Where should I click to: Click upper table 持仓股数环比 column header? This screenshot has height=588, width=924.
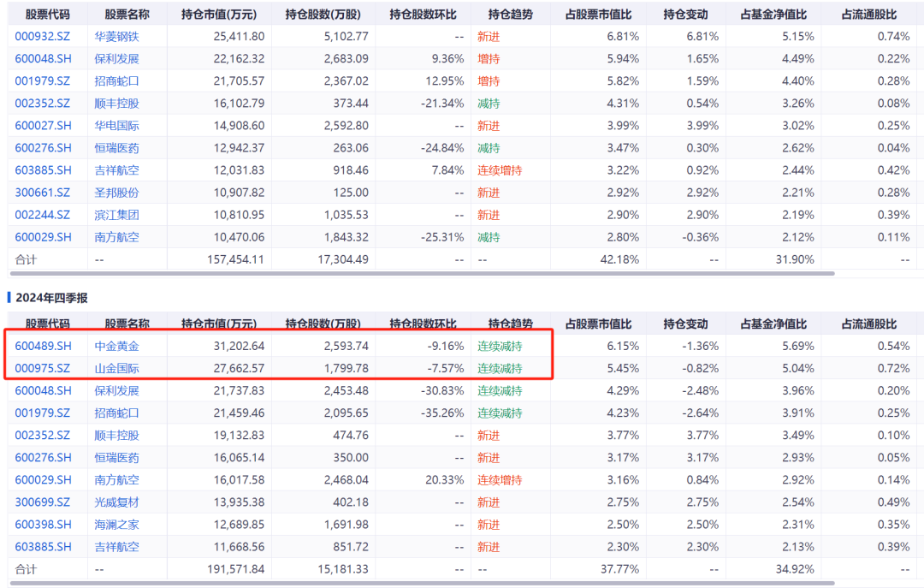click(x=423, y=15)
